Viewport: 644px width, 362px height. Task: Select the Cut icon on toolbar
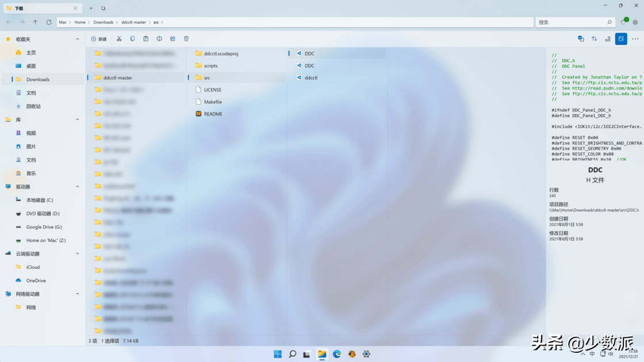coord(118,38)
